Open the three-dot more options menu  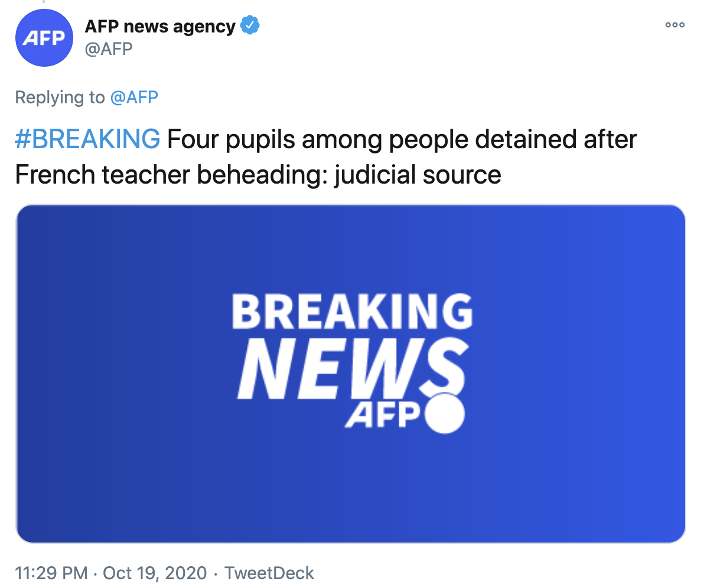point(674,25)
